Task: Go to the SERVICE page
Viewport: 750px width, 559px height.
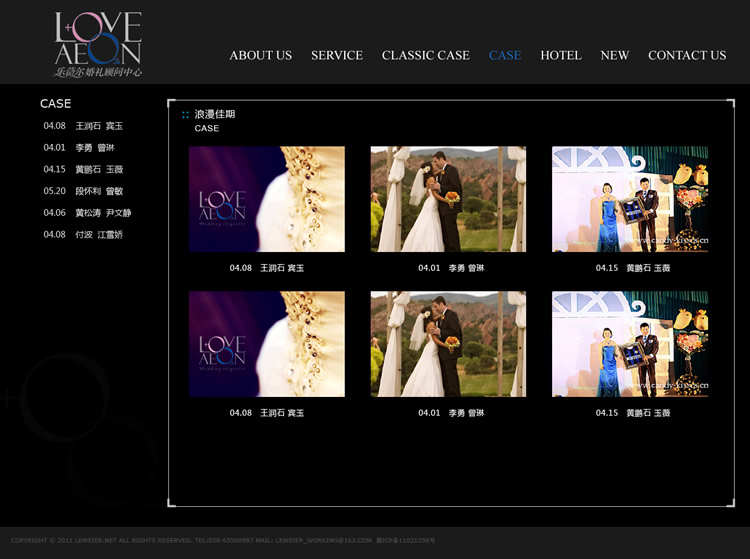Action: click(336, 55)
